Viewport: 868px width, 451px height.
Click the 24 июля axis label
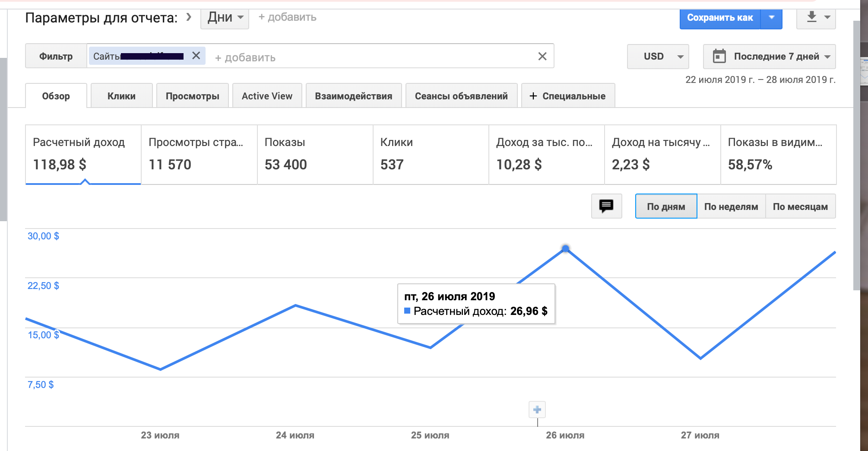click(295, 435)
